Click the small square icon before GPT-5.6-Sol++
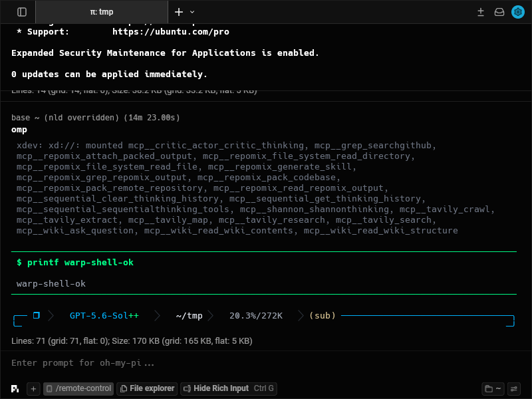This screenshot has height=399, width=532. (x=37, y=315)
